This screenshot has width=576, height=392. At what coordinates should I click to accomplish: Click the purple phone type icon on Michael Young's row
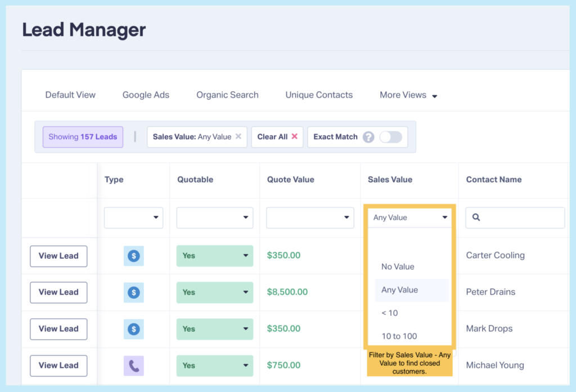pyautogui.click(x=133, y=365)
